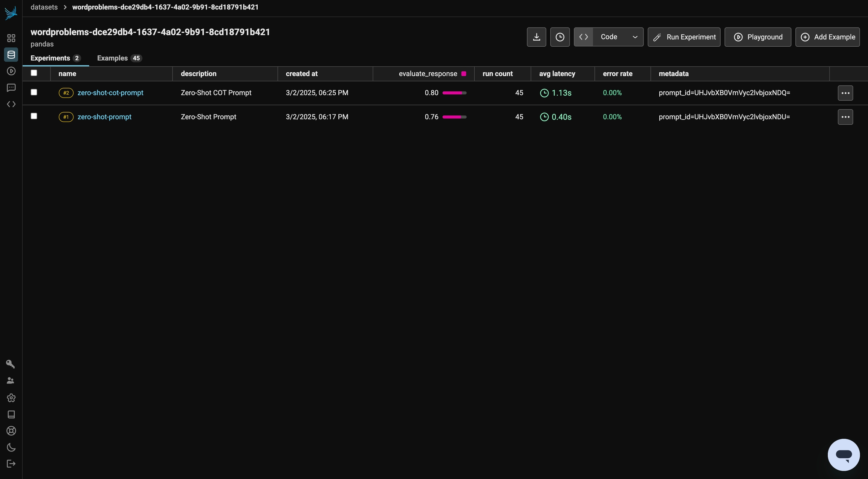This screenshot has width=868, height=479.
Task: Open actions menu for zero-shot-prompt row
Action: click(x=845, y=117)
